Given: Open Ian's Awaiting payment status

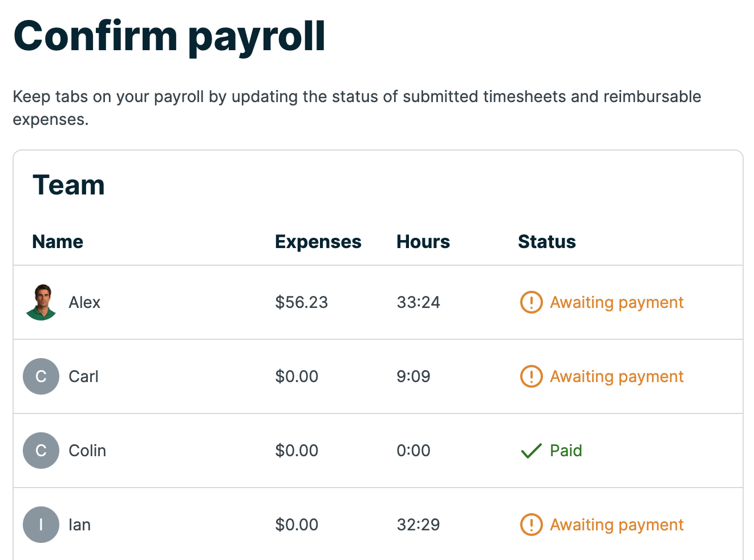Looking at the screenshot, I should pos(617,525).
